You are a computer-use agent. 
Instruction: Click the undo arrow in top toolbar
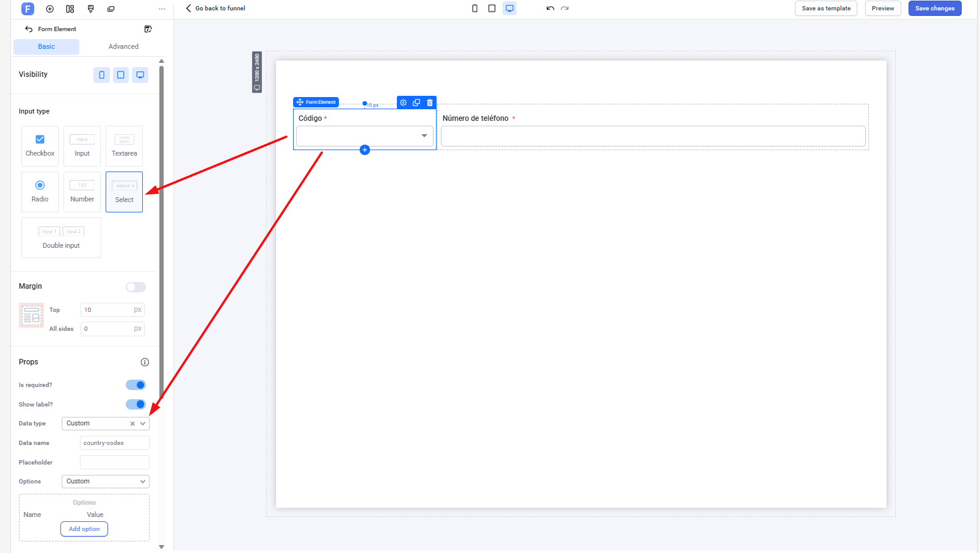[x=550, y=9]
